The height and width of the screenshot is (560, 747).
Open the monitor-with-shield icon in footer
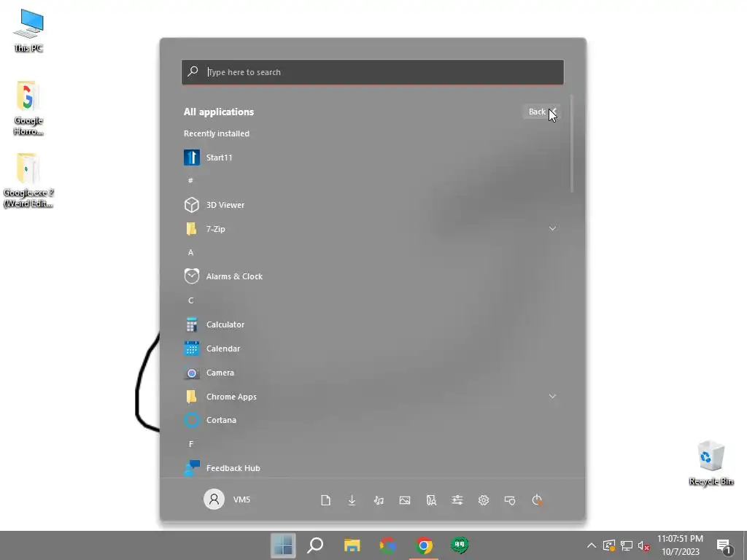510,500
